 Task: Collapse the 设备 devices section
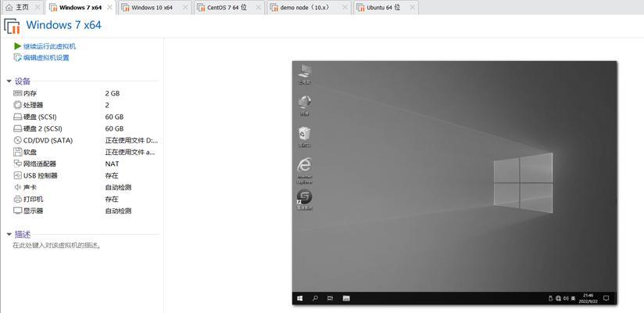[x=9, y=81]
